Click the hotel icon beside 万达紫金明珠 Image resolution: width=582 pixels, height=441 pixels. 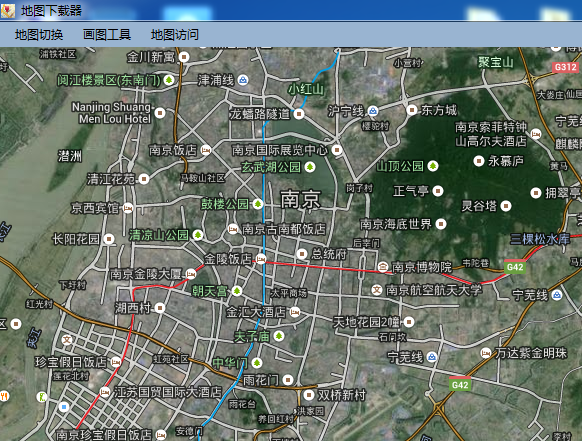(x=485, y=353)
